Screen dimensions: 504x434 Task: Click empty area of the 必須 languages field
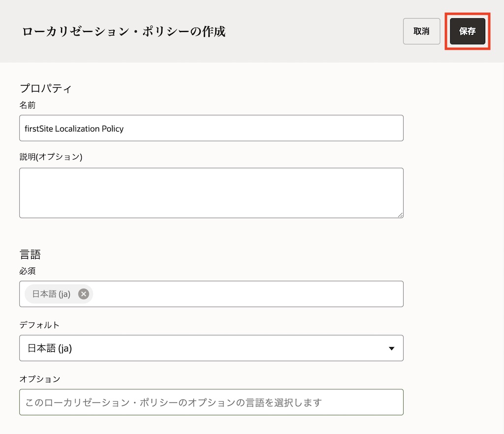[246, 294]
